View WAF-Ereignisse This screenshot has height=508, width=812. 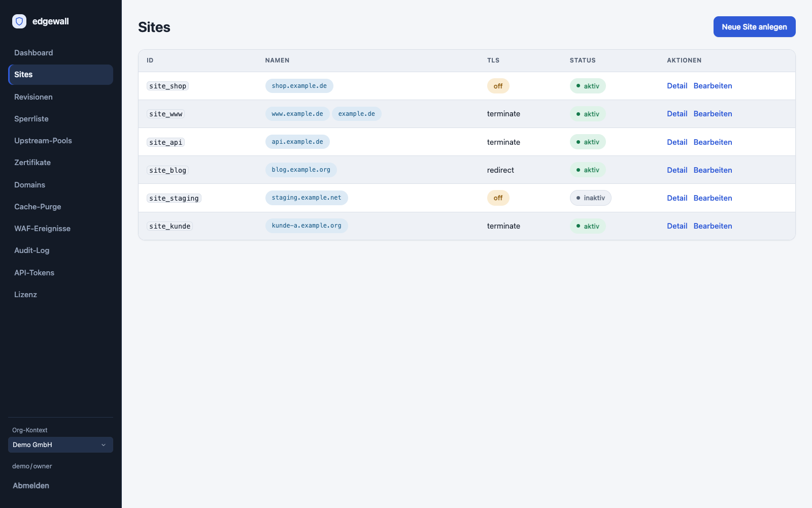click(x=60, y=229)
